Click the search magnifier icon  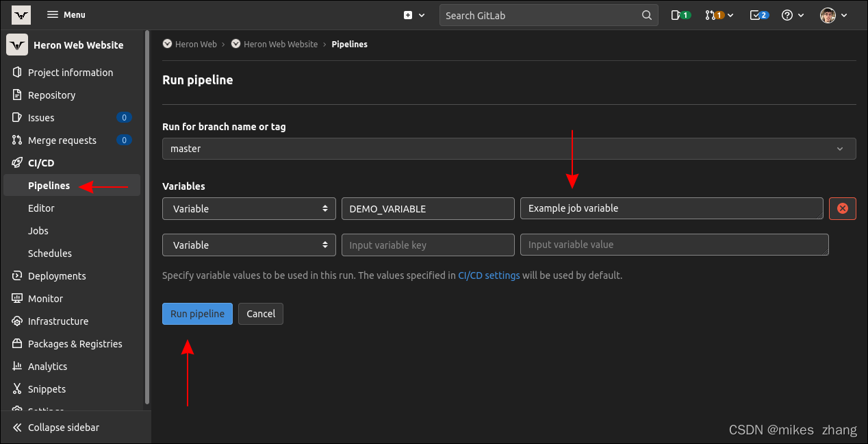coord(647,15)
